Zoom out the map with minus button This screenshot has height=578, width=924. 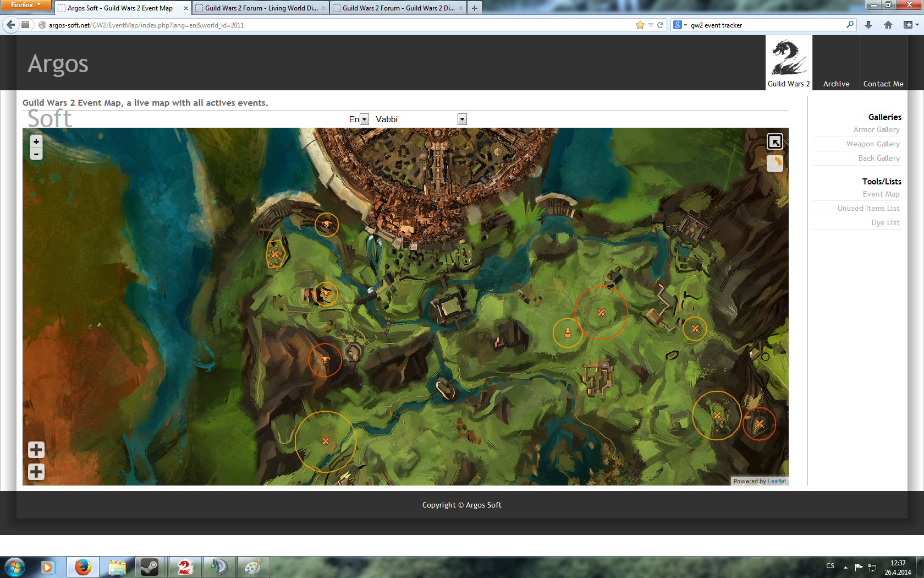click(x=36, y=154)
